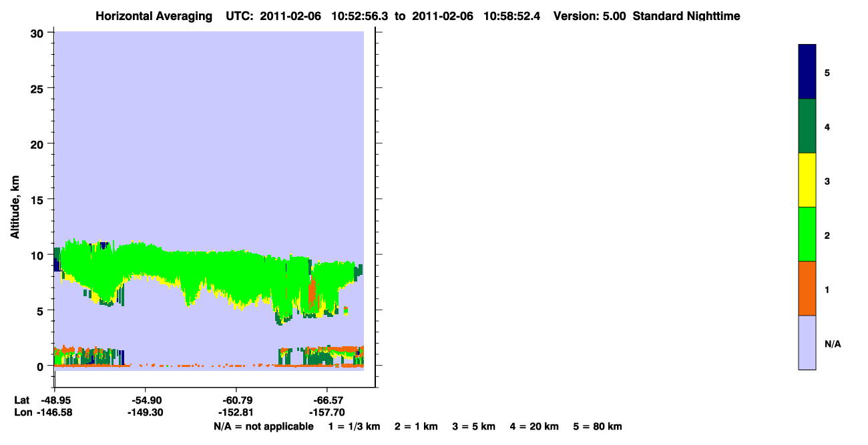Click legend text '3 = 5 km'
The height and width of the screenshot is (445, 868).
tap(474, 426)
